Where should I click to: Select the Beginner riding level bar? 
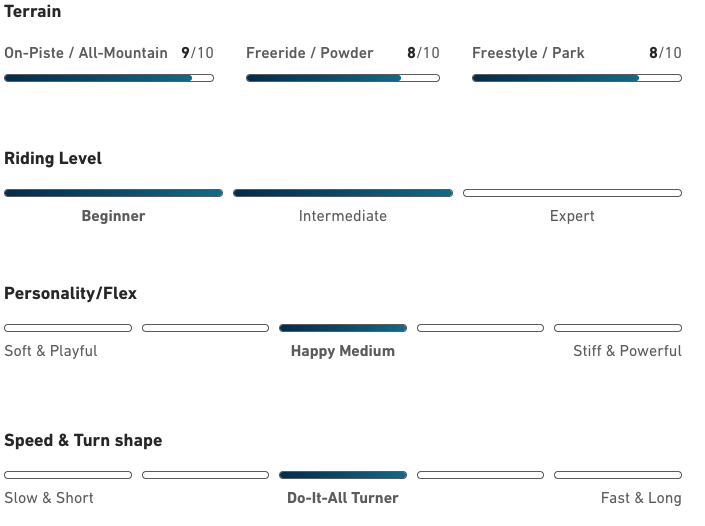(113, 193)
